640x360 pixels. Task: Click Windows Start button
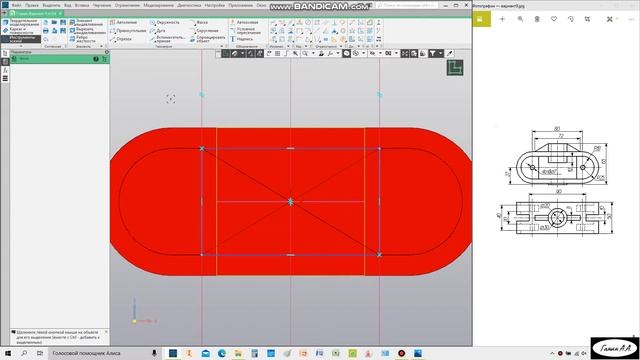tap(8, 353)
